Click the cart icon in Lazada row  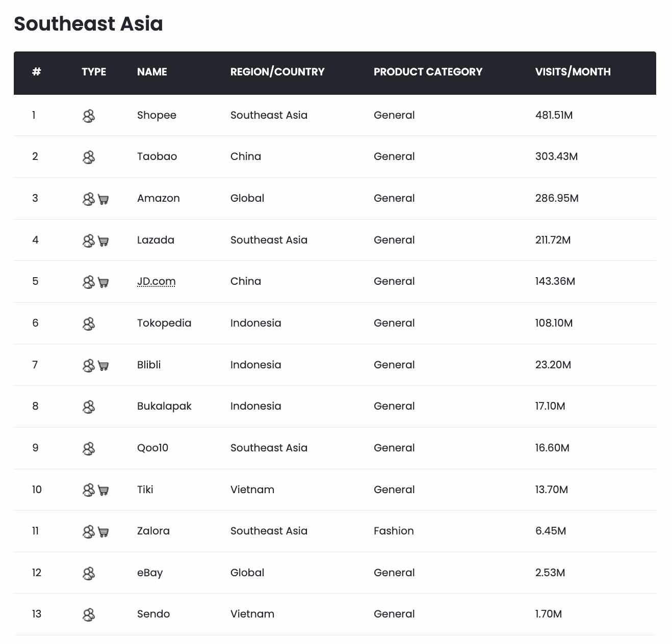click(x=104, y=242)
